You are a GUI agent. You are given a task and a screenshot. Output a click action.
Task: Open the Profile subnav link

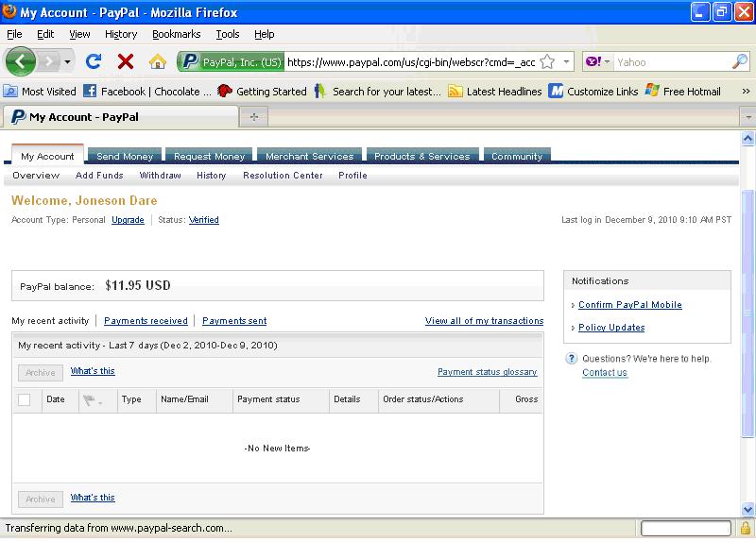(x=352, y=176)
